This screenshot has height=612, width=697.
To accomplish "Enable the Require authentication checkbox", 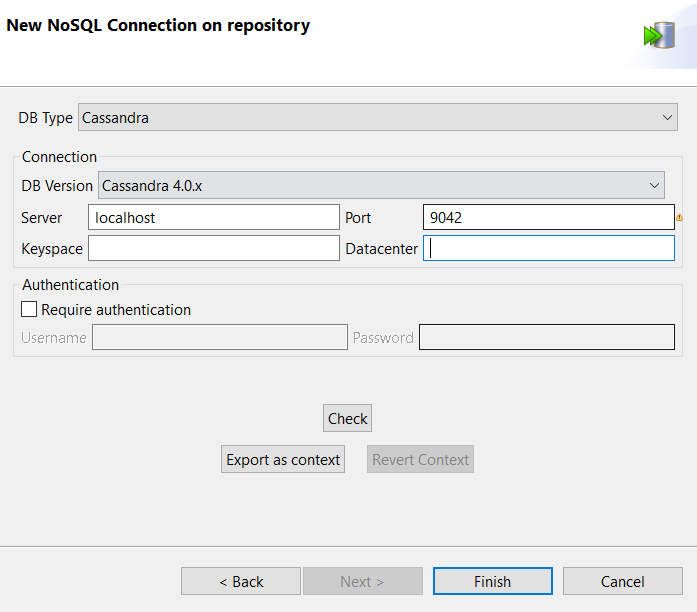I will coord(29,310).
